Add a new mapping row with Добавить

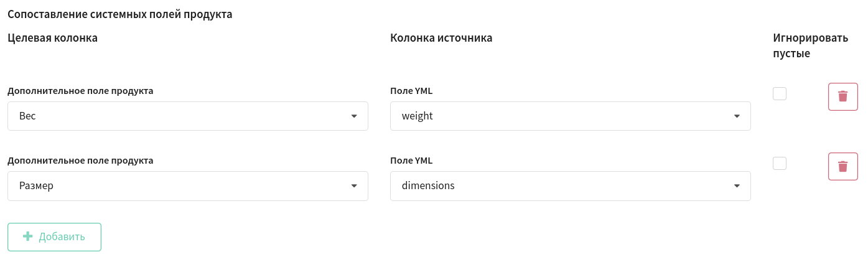click(x=54, y=237)
